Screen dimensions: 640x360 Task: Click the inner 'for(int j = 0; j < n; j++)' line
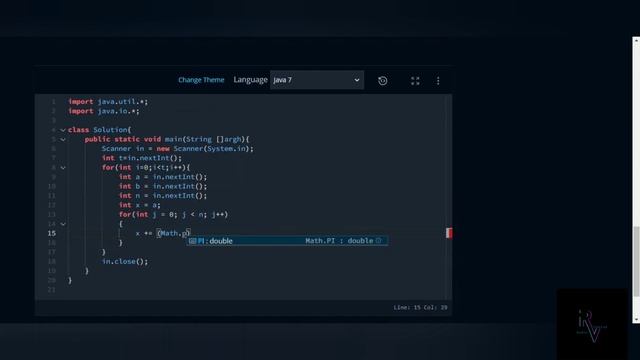173,214
